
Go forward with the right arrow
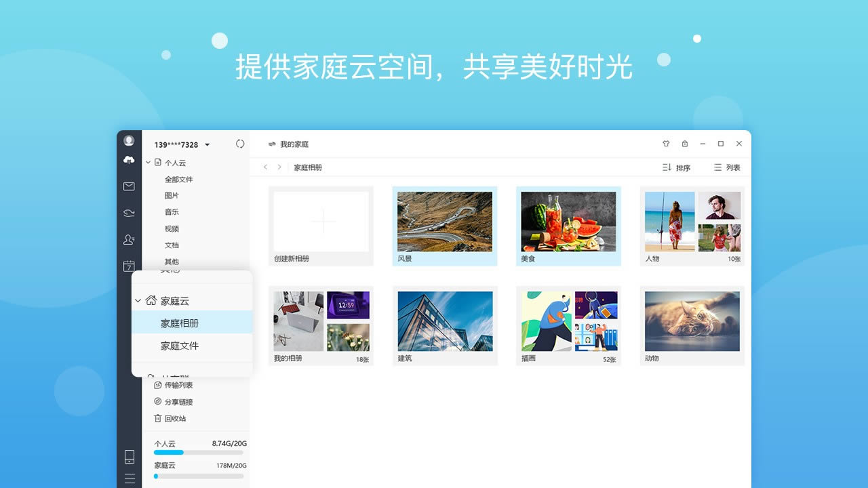(279, 167)
